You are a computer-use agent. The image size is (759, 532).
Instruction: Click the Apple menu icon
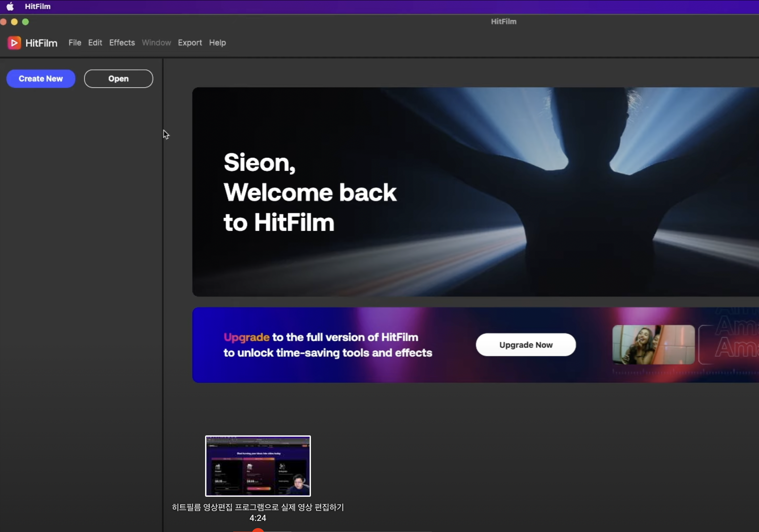[10, 6]
